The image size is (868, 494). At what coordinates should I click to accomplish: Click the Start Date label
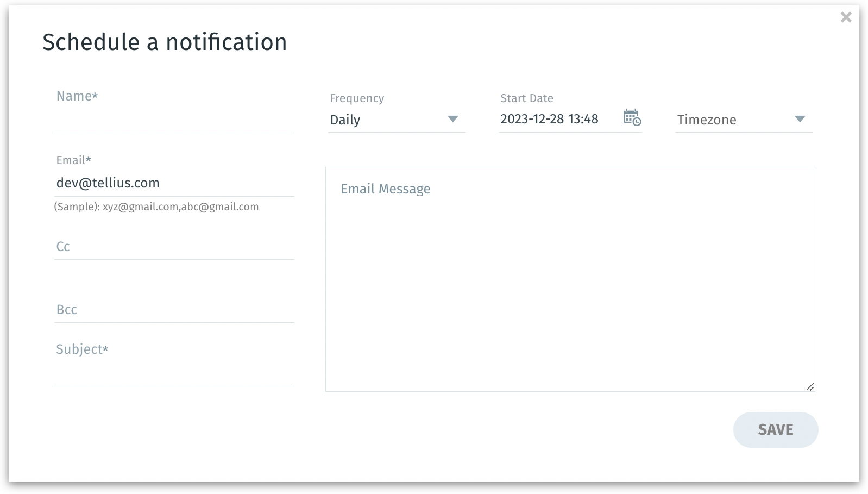point(526,98)
